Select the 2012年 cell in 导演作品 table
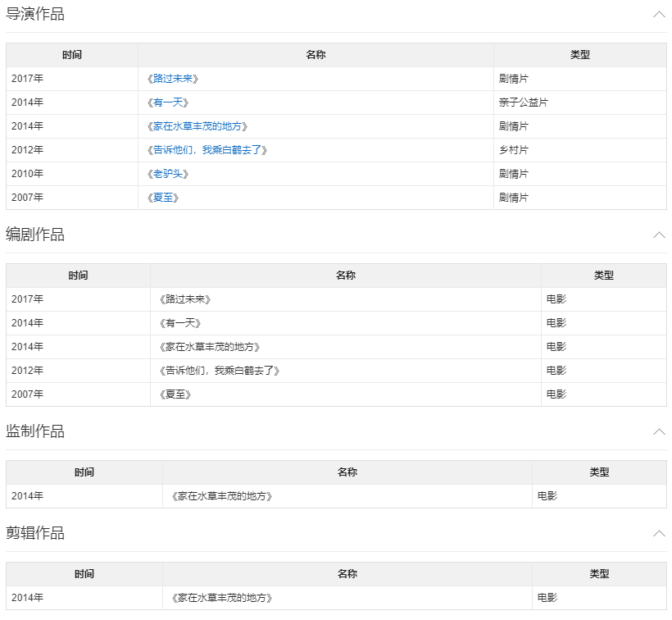 72,150
